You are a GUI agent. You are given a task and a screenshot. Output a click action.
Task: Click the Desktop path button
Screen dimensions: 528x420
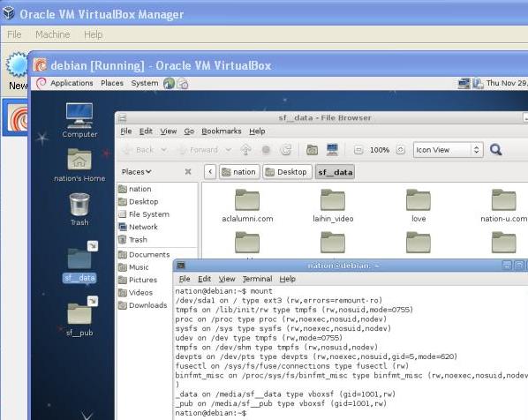point(287,172)
